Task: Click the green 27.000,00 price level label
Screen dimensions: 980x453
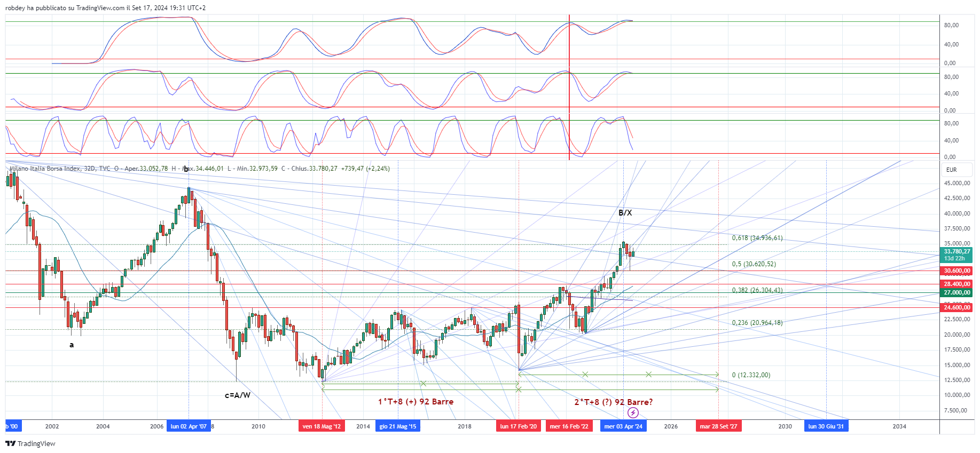Action: pos(957,292)
